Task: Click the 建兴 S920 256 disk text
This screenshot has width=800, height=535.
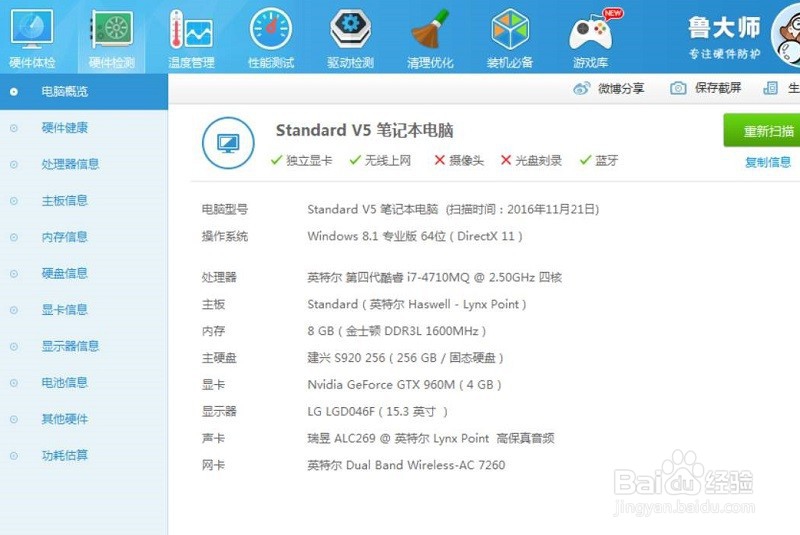Action: (x=405, y=358)
